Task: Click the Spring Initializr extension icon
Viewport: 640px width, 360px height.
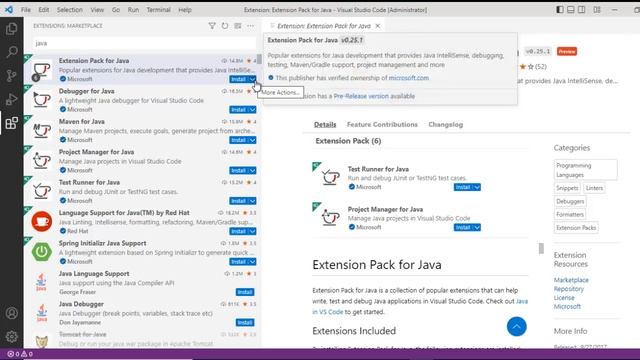Action: click(42, 251)
